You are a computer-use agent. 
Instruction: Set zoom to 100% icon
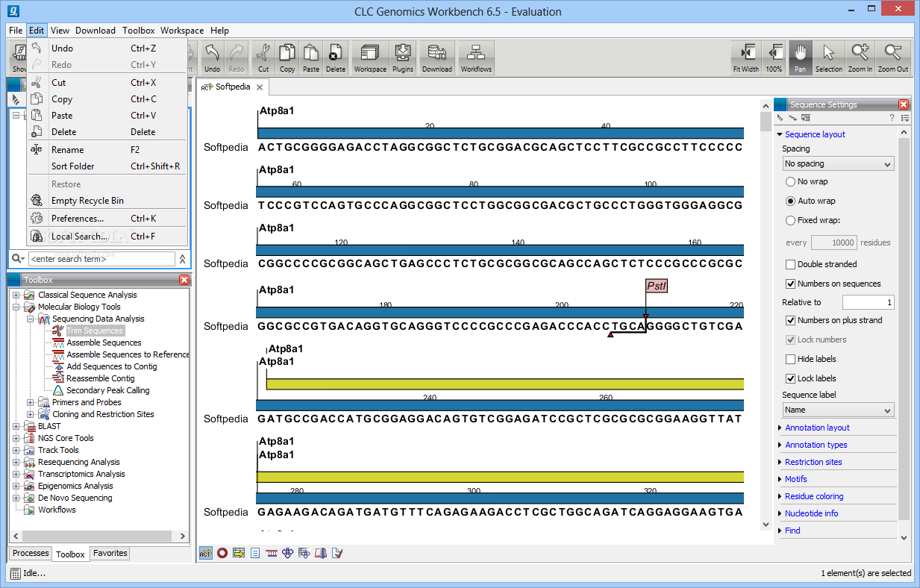pos(775,57)
